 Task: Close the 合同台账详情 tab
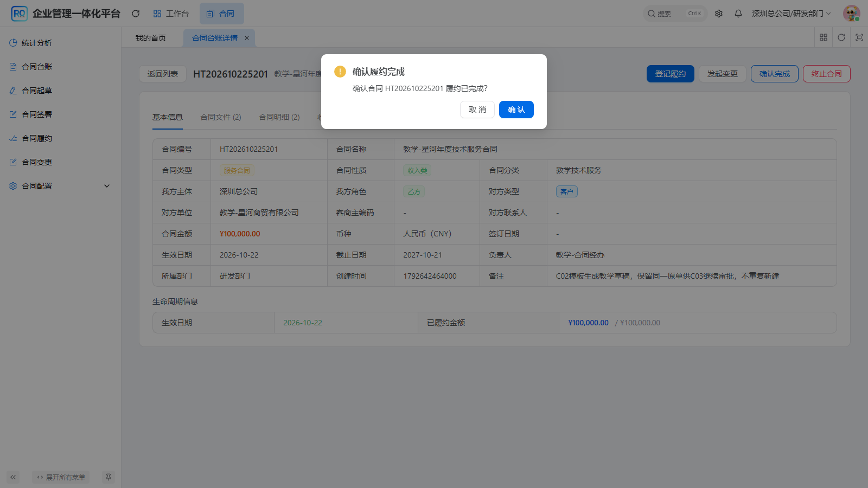coord(247,38)
